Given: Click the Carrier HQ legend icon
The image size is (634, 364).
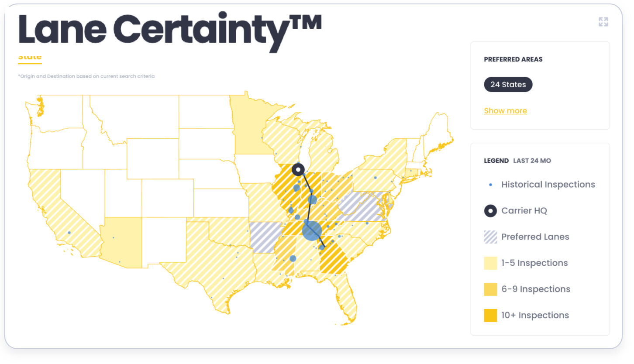Looking at the screenshot, I should coord(490,211).
